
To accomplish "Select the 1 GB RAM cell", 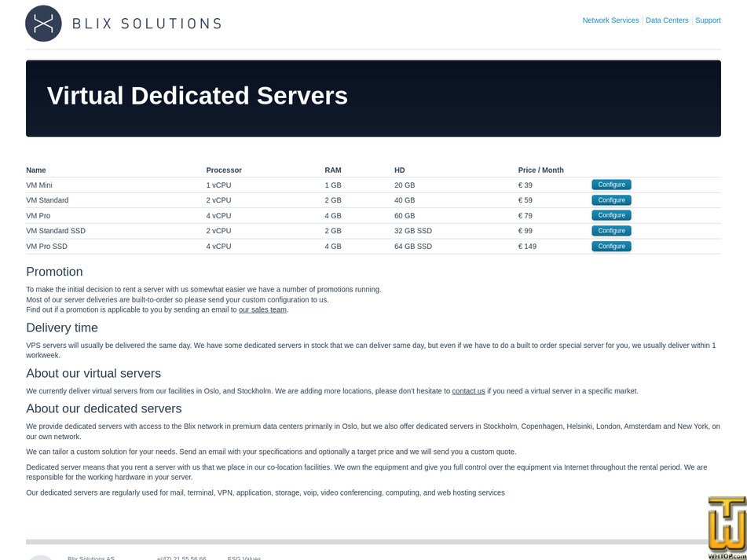I will [333, 185].
